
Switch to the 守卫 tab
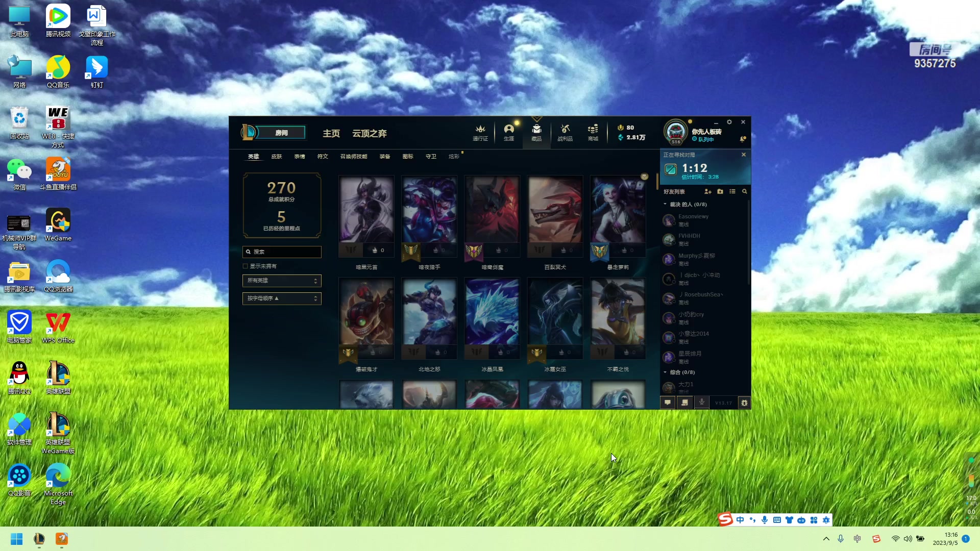tap(431, 157)
